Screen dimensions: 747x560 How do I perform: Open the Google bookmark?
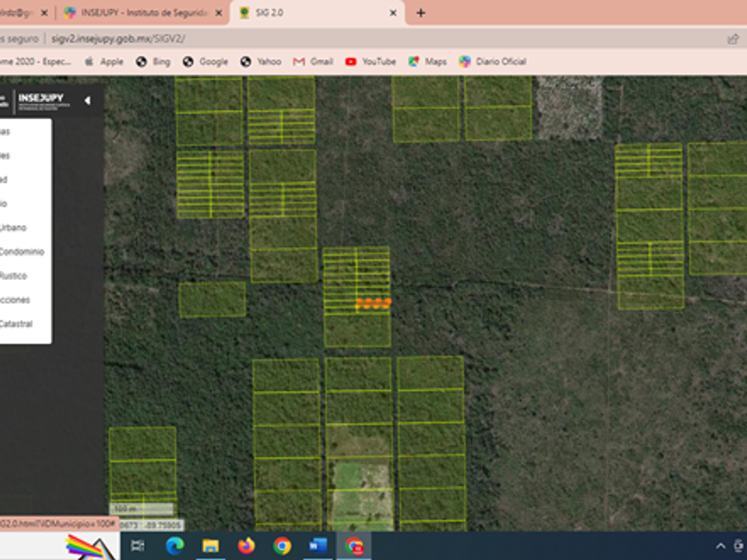point(205,61)
